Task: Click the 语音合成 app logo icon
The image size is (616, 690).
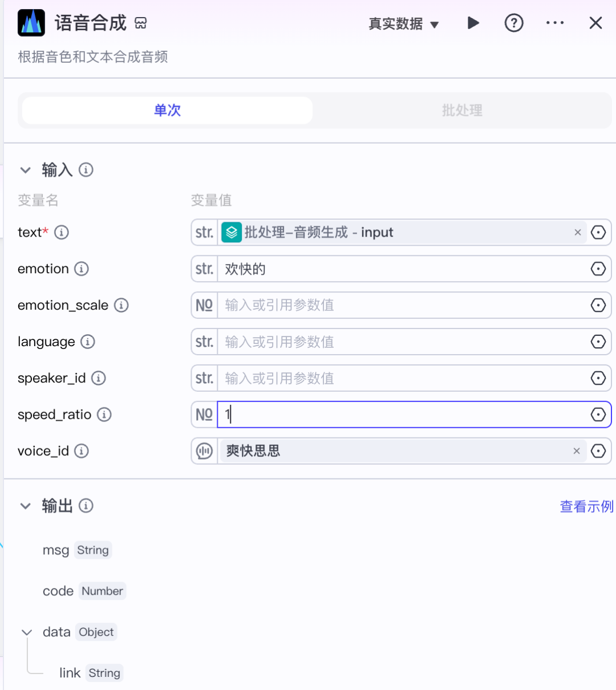Action: [x=31, y=23]
